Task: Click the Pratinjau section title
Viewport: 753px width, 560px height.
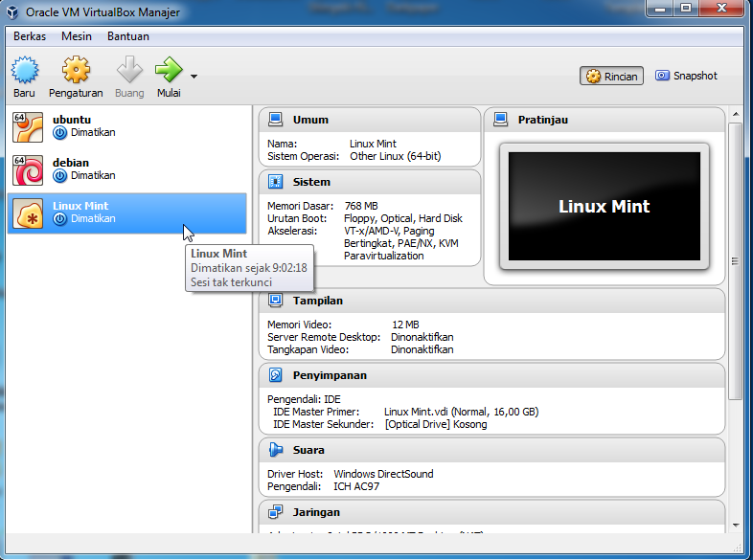Action: 542,120
